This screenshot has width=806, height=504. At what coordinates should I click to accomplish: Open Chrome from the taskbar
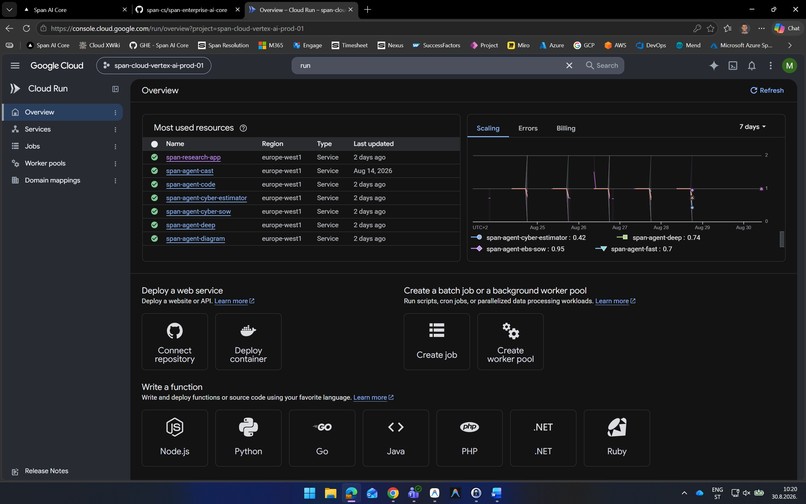pyautogui.click(x=393, y=493)
